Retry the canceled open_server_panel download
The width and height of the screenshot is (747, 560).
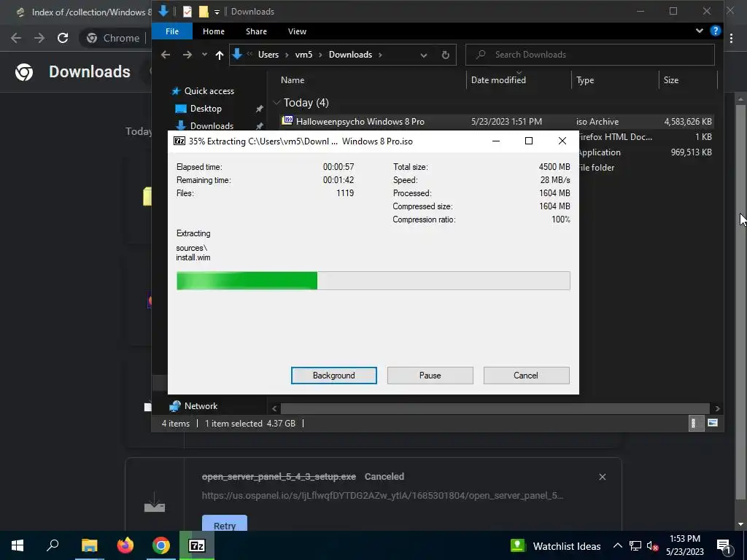tap(225, 524)
